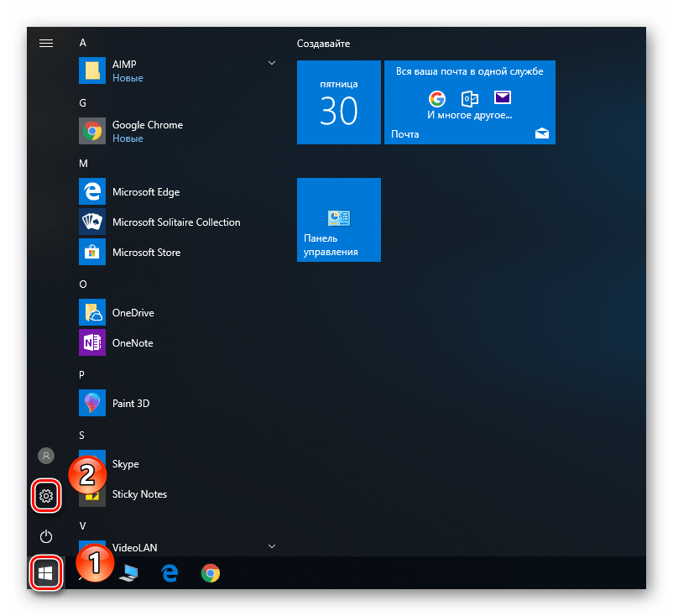Open the Settings gear icon

pos(46,496)
